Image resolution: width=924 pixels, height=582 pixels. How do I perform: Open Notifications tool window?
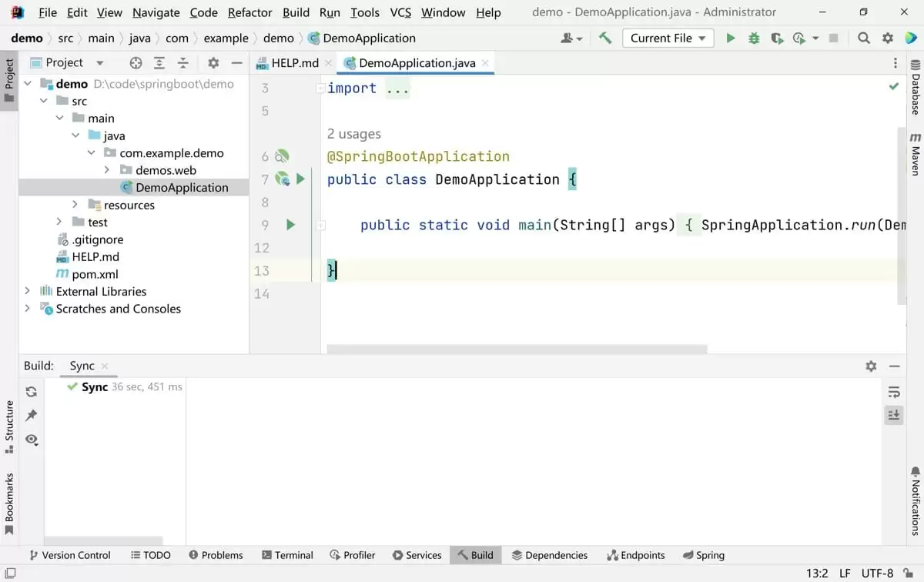(x=916, y=500)
